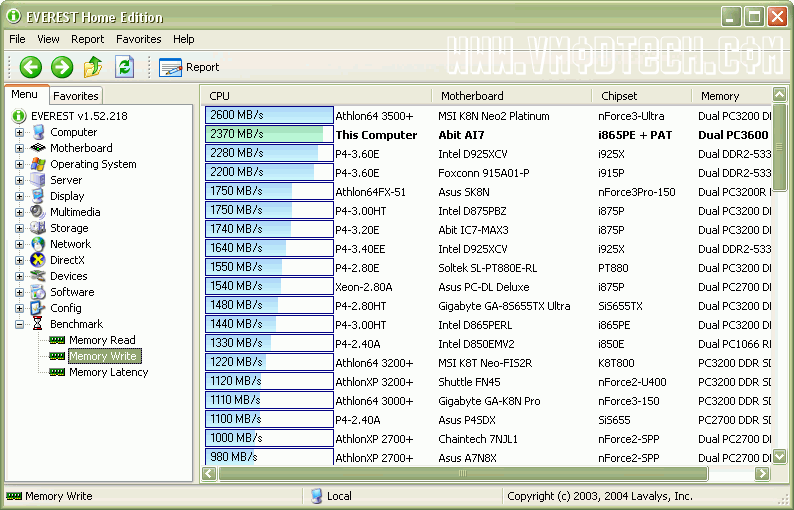Expand the DirectX node
The height and width of the screenshot is (510, 794).
[x=19, y=260]
